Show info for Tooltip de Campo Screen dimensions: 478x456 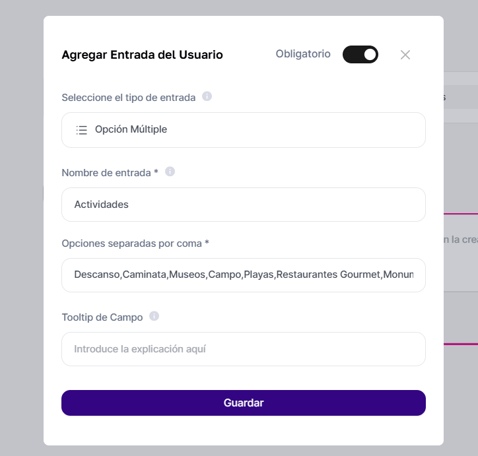point(154,316)
